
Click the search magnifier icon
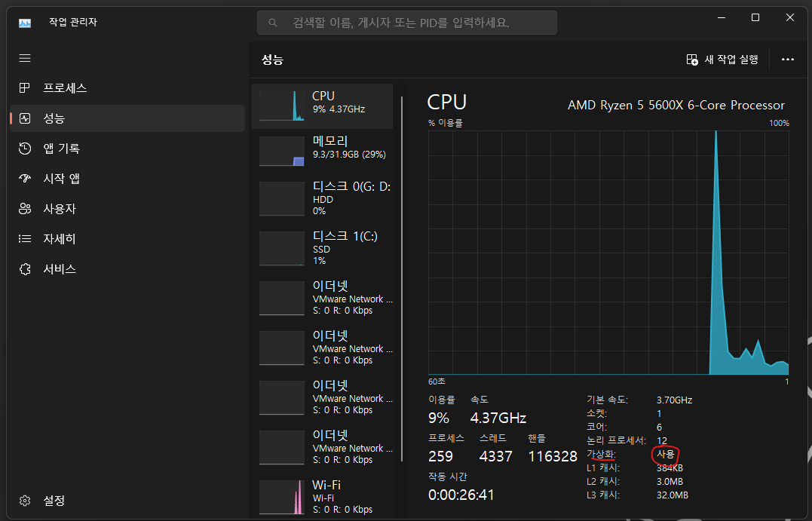273,23
